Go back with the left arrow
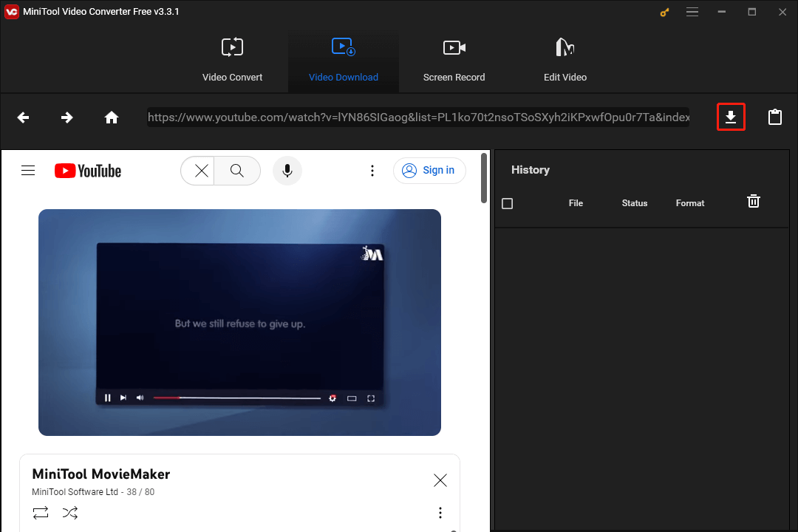798x532 pixels. [23, 117]
